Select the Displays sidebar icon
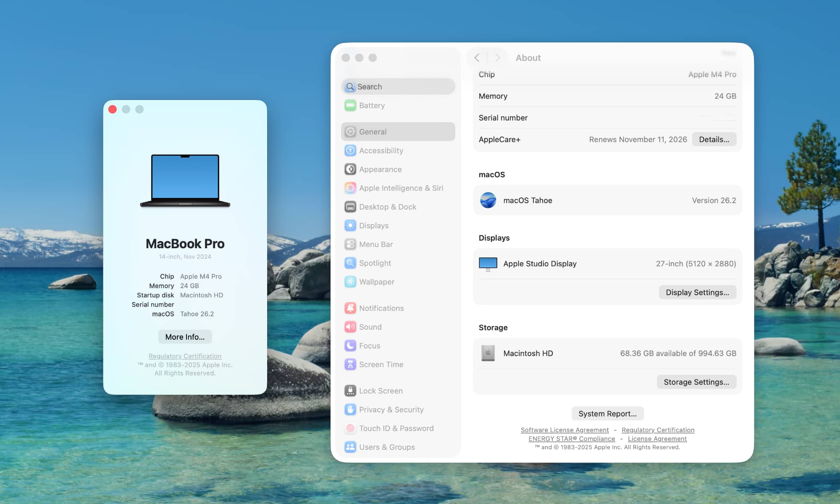The height and width of the screenshot is (504, 840). [x=350, y=226]
